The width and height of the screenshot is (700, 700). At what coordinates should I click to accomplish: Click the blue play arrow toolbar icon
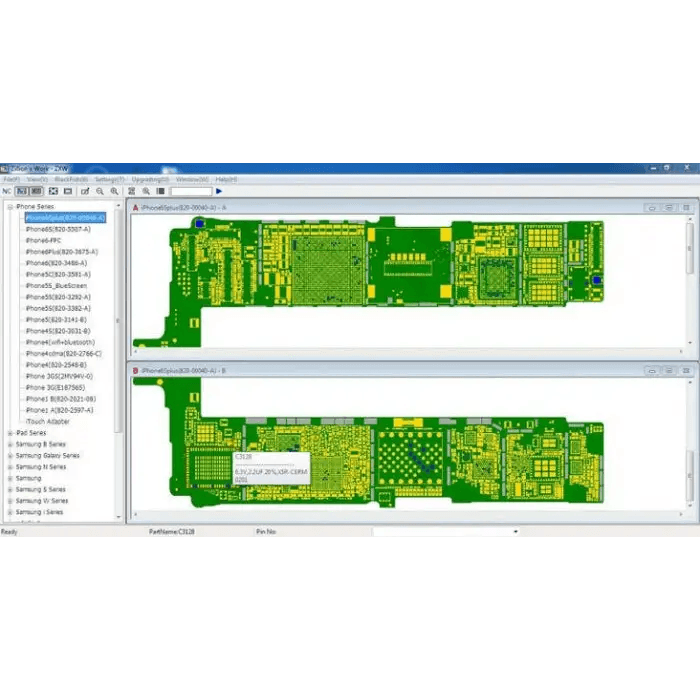coord(219,191)
